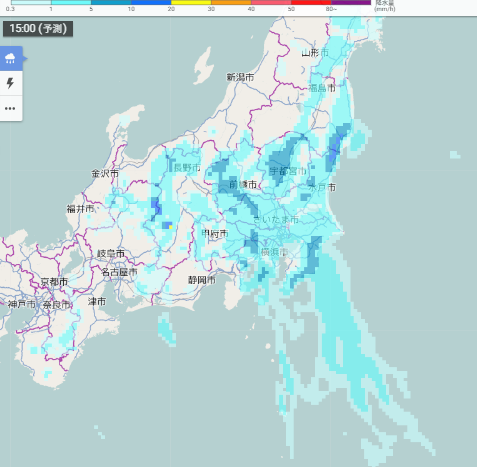Click the purple 80~ legend color band
The image size is (477, 467).
pyautogui.click(x=351, y=2)
